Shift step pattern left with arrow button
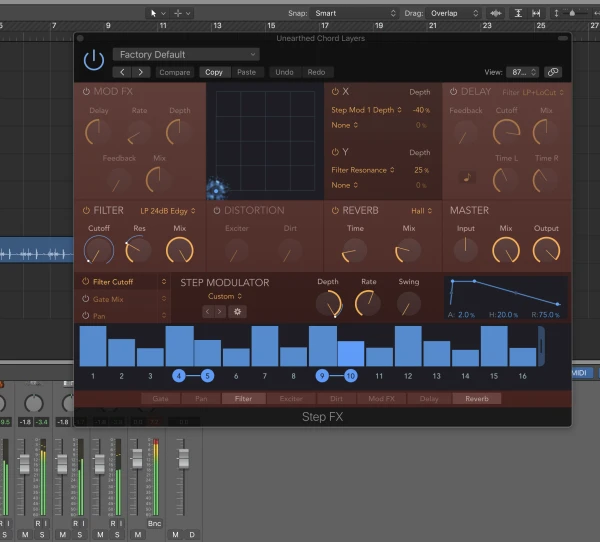The image size is (600, 542). point(207,312)
